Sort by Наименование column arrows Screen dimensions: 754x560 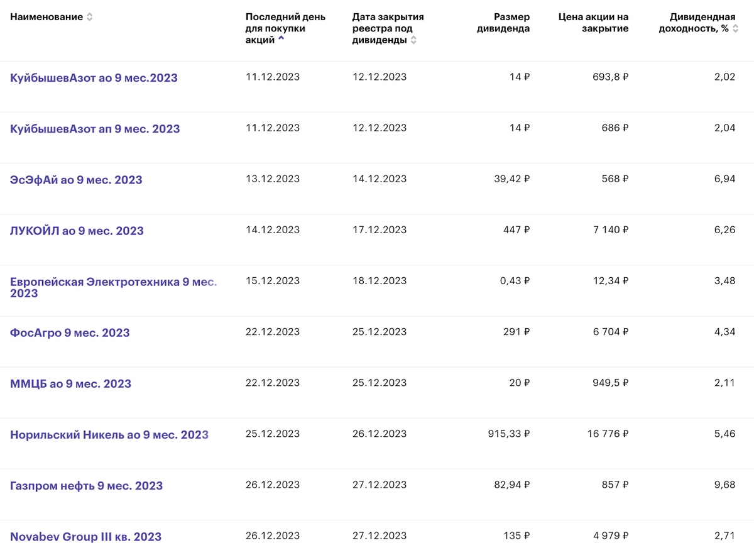[89, 17]
